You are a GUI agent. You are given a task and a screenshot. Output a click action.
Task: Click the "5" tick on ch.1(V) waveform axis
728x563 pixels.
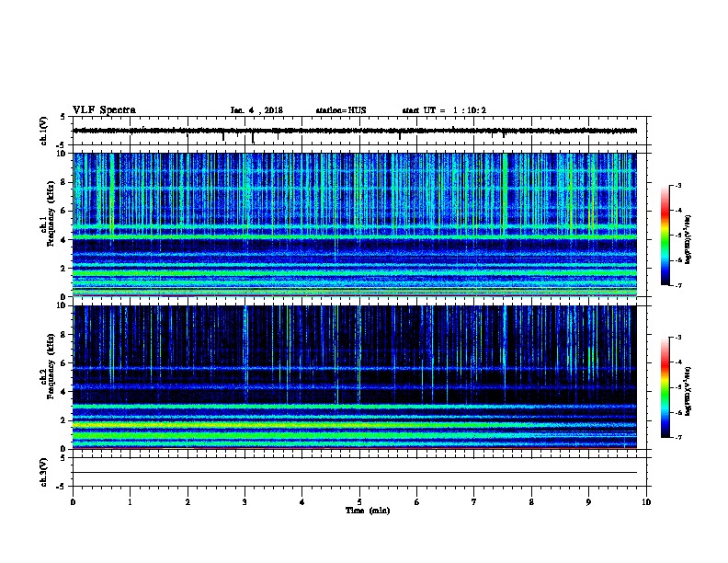63,117
